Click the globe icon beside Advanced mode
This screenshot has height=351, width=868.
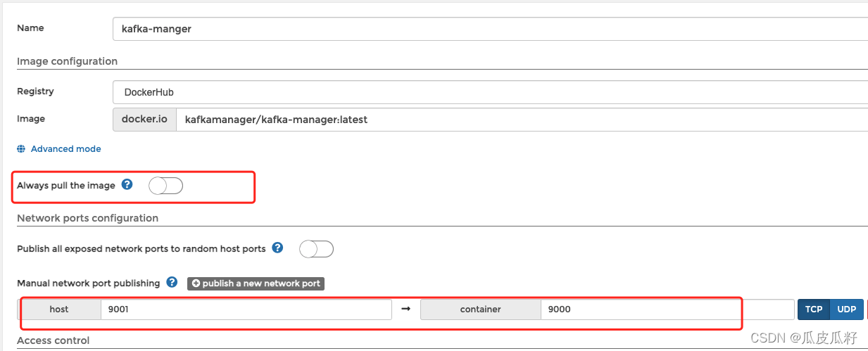(x=21, y=149)
